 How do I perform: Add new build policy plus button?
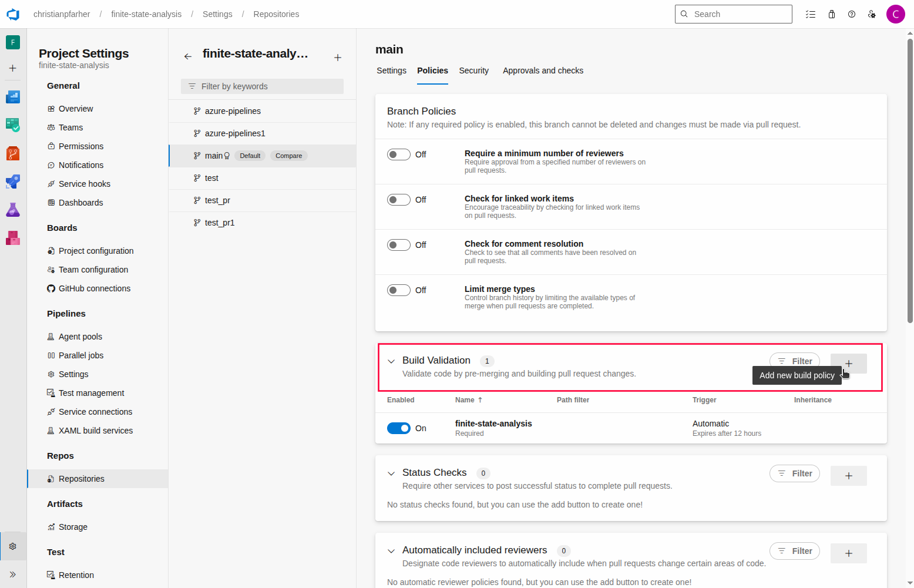849,363
